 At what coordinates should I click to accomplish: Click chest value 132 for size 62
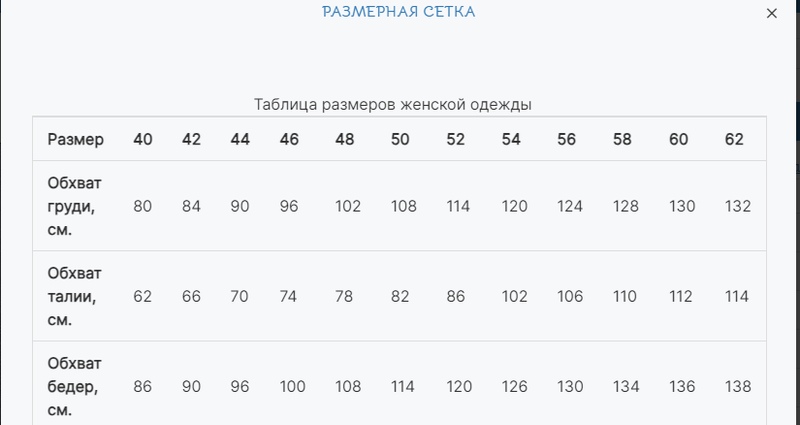click(x=738, y=206)
